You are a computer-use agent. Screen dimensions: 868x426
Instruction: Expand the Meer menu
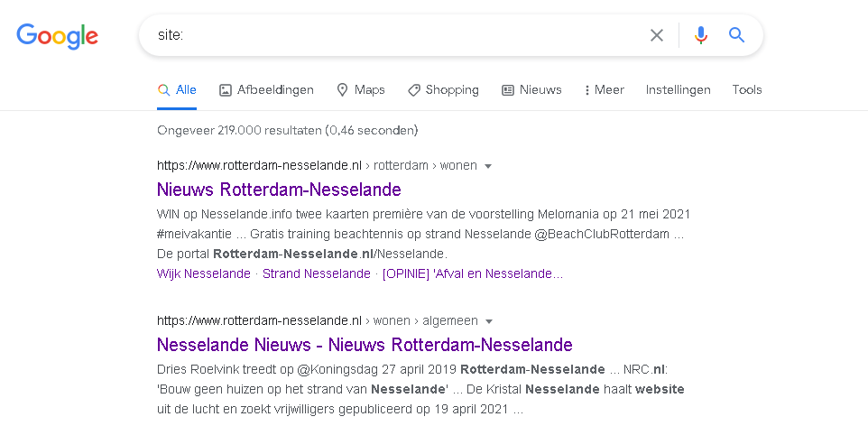(604, 89)
